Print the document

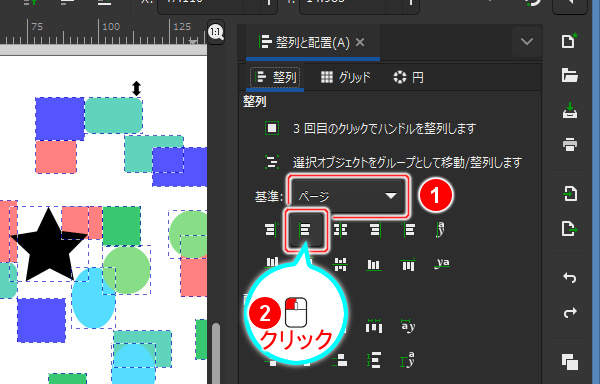point(569,145)
